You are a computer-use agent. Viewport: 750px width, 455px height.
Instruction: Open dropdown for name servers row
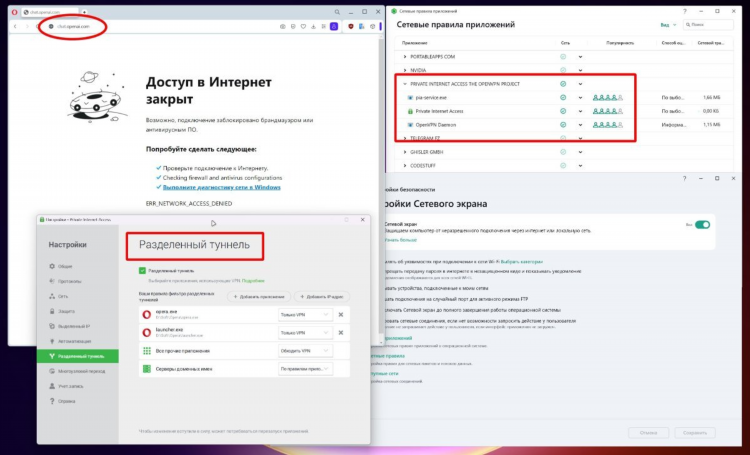coord(305,369)
